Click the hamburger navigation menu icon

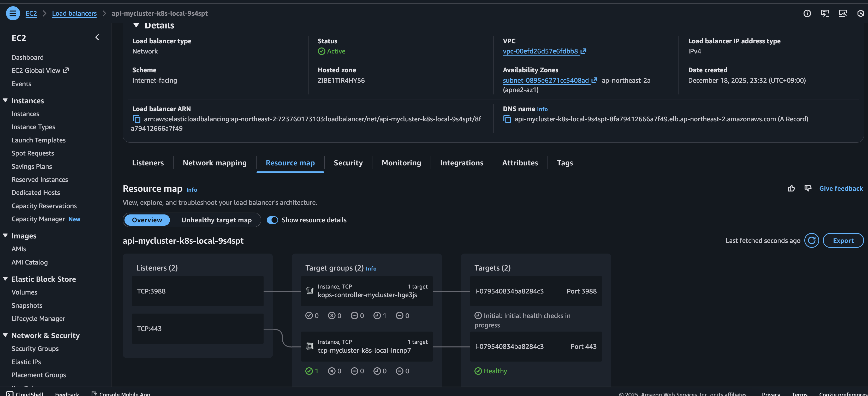tap(13, 14)
